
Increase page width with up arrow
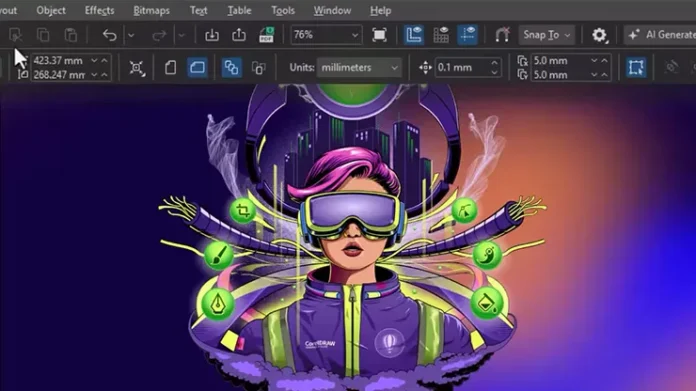(x=104, y=60)
